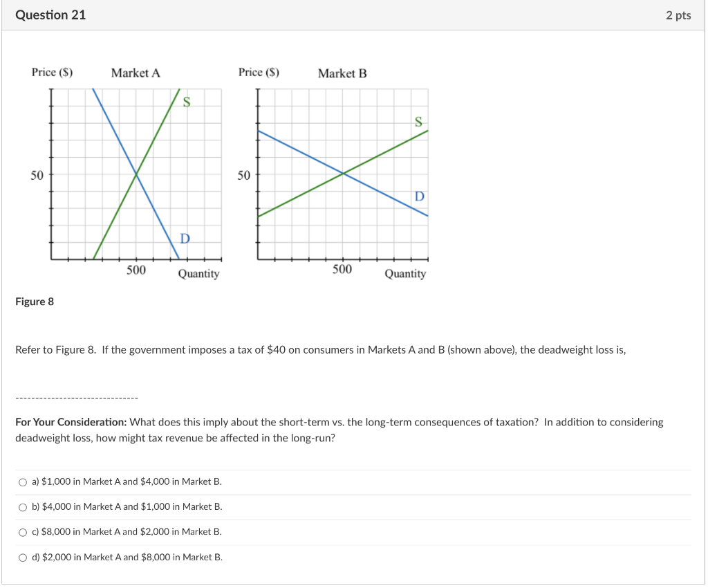
Task: Click the Figure 8 caption
Action: 35,301
